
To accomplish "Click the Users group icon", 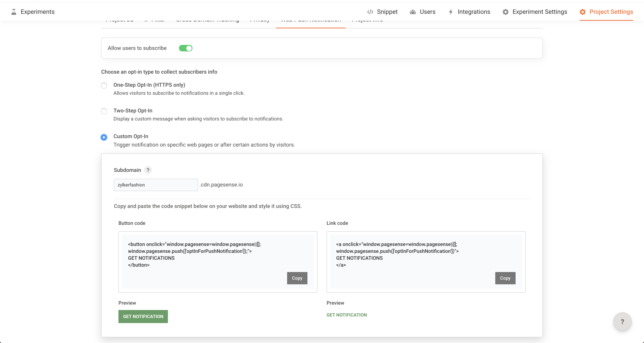I will coord(413,12).
